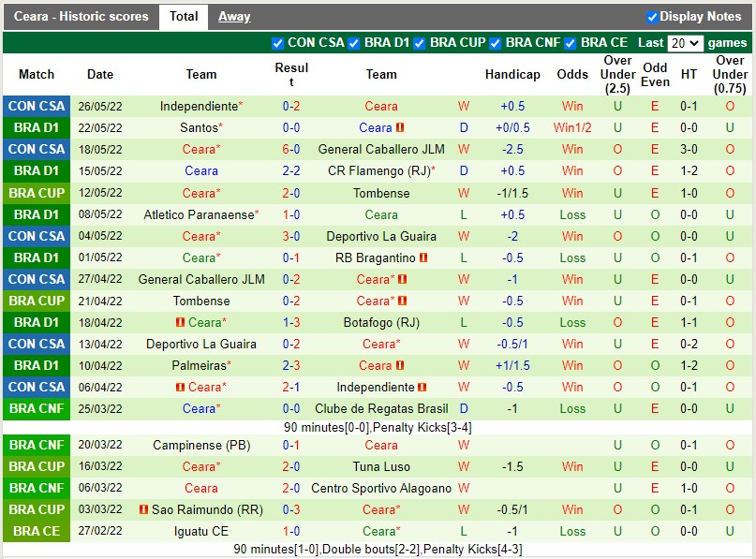Open Independiente team link on 26/05/22
This screenshot has width=756, height=559.
click(200, 107)
